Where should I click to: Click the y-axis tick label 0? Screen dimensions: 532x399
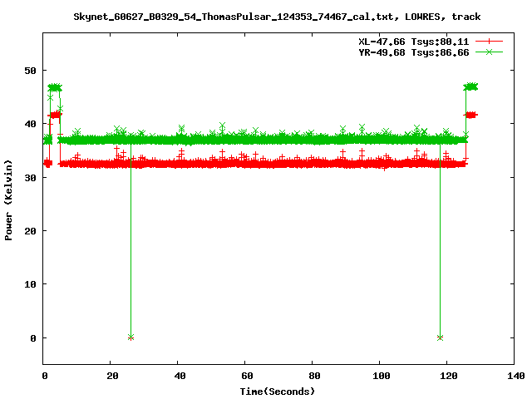tap(33, 338)
